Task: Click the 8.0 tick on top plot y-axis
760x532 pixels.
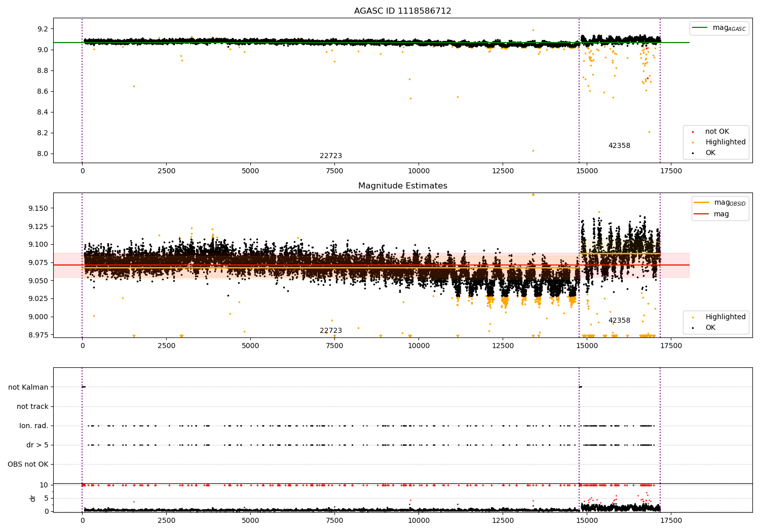Action: click(43, 154)
